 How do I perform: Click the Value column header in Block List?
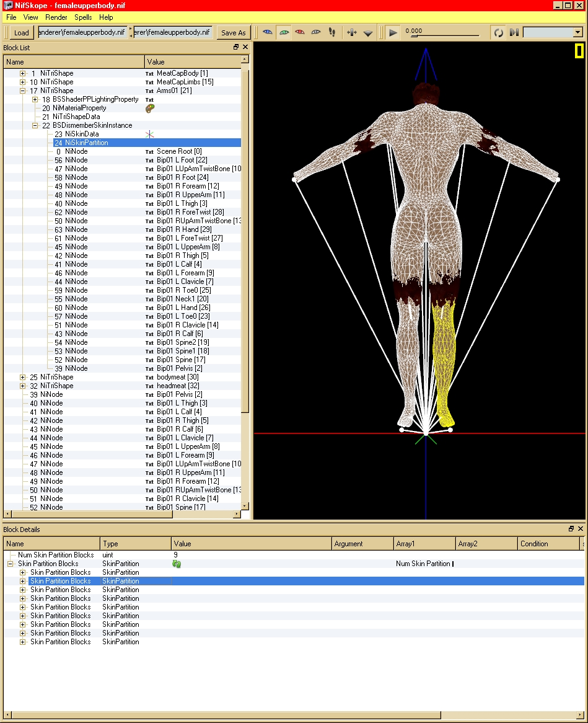tap(193, 62)
